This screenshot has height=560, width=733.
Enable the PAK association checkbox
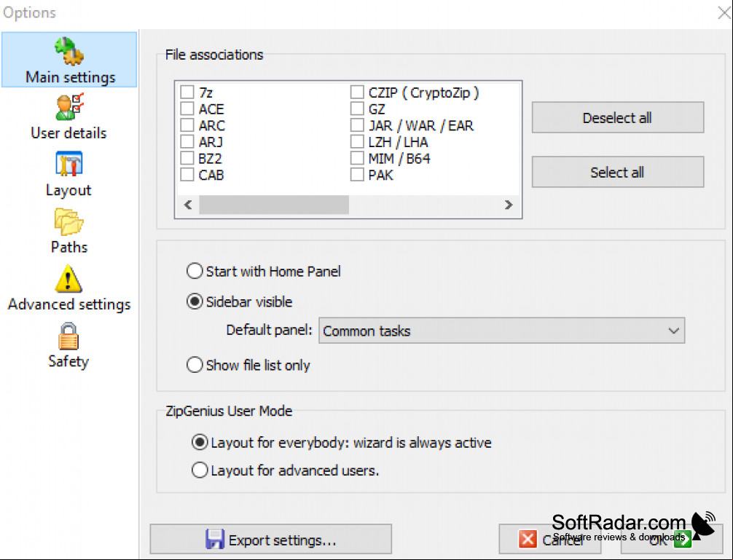point(357,174)
